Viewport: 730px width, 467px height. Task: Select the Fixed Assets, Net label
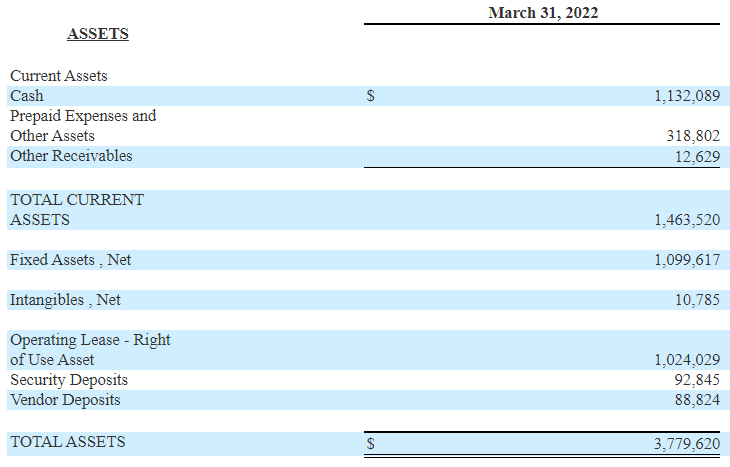(x=71, y=260)
